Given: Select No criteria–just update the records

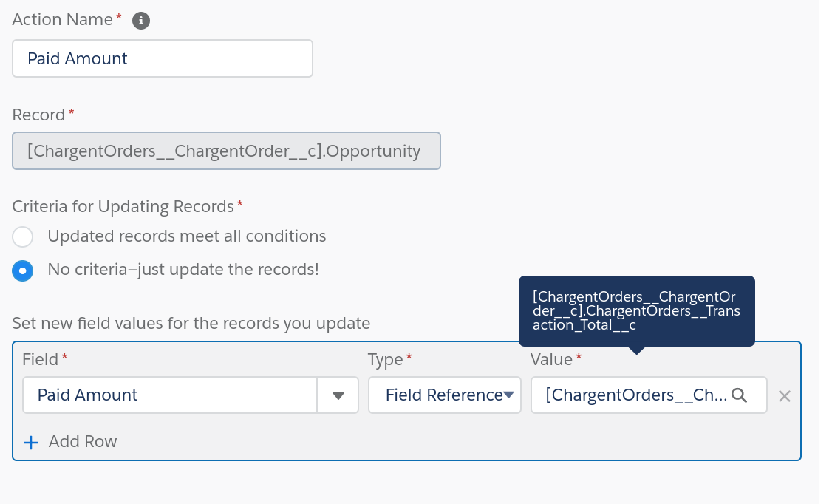Looking at the screenshot, I should point(22,270).
